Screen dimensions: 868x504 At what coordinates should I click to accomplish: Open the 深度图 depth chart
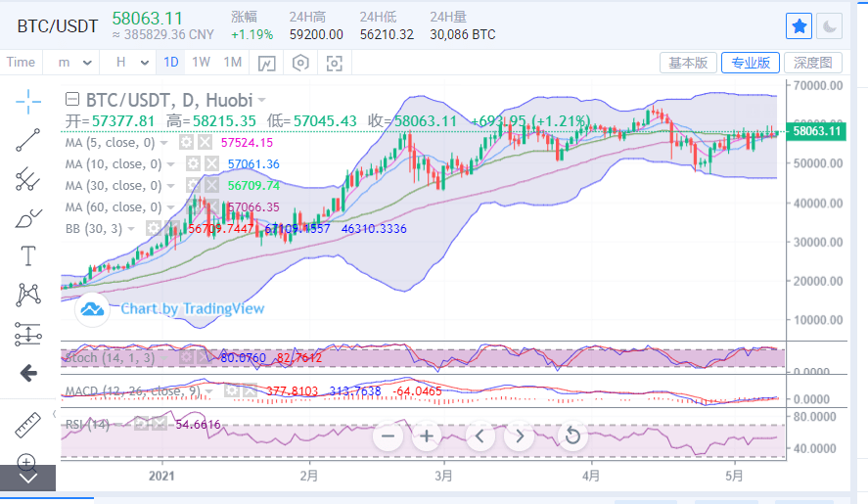[812, 63]
